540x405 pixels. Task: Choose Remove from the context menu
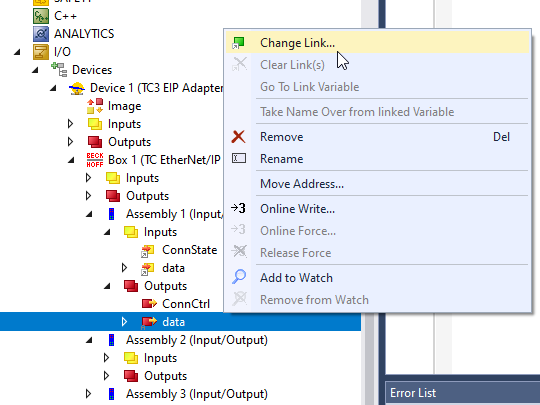[281, 137]
